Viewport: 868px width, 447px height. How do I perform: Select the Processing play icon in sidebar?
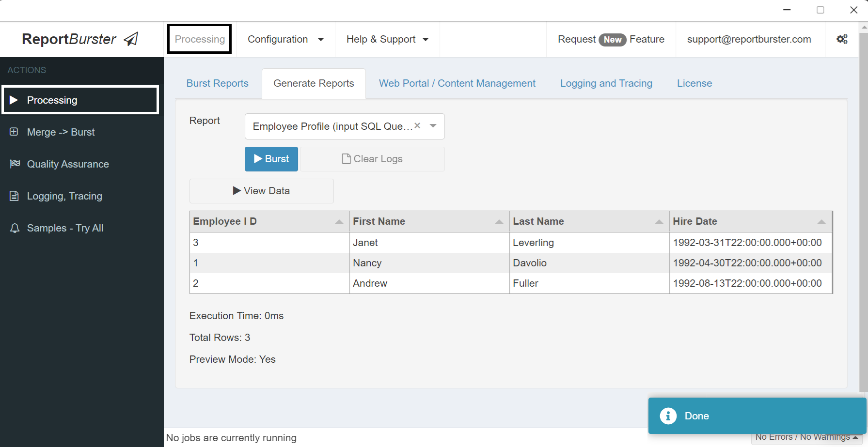click(15, 100)
